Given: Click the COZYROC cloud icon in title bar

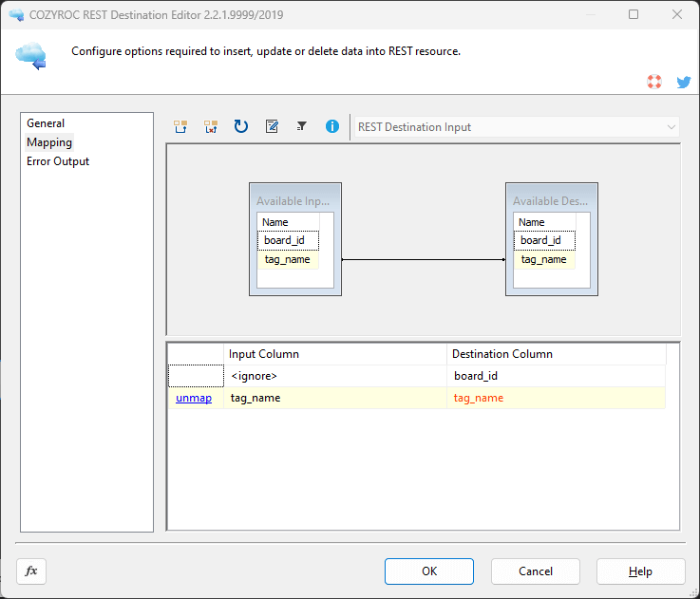Looking at the screenshot, I should (x=16, y=15).
